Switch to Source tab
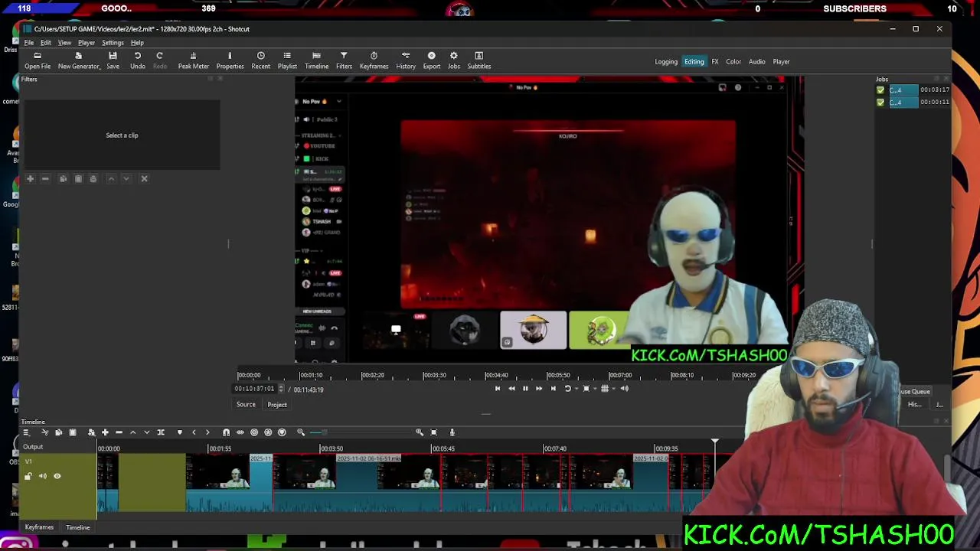The height and width of the screenshot is (551, 980). pyautogui.click(x=246, y=405)
